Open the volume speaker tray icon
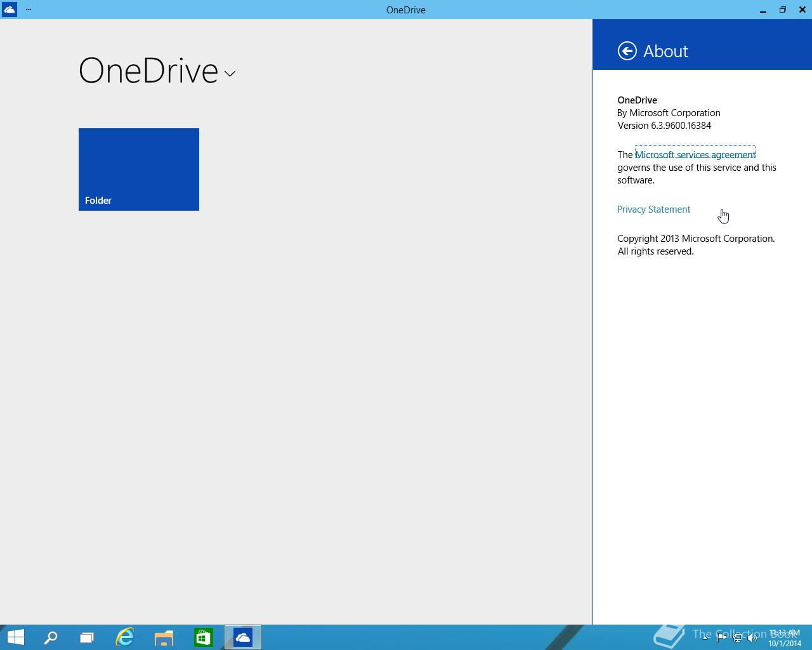Image resolution: width=812 pixels, height=650 pixels. [x=753, y=638]
